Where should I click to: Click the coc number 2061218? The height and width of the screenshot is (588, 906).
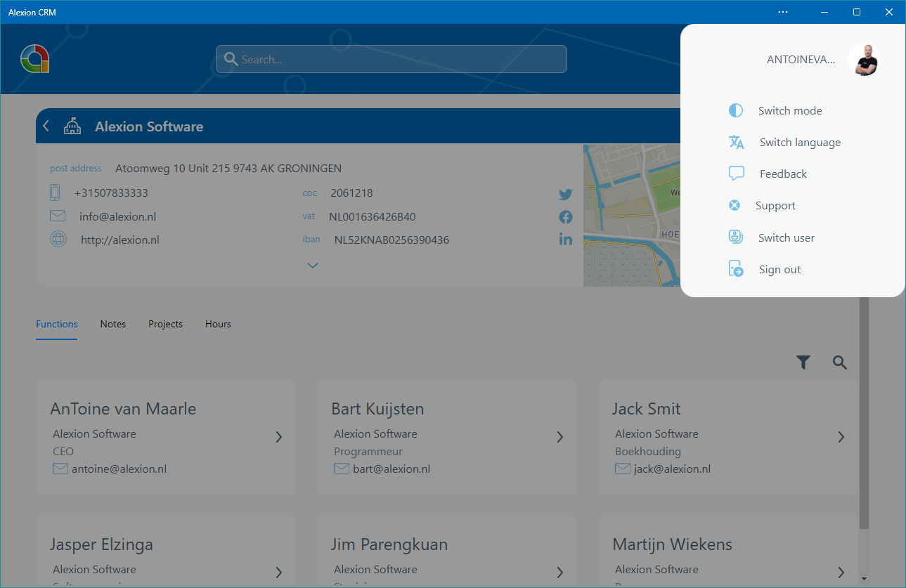click(351, 192)
